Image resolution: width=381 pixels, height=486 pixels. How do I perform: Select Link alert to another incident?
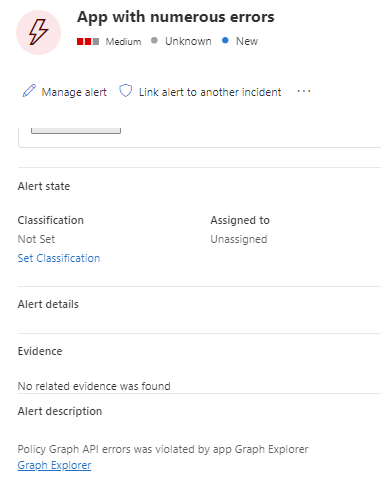210,92
